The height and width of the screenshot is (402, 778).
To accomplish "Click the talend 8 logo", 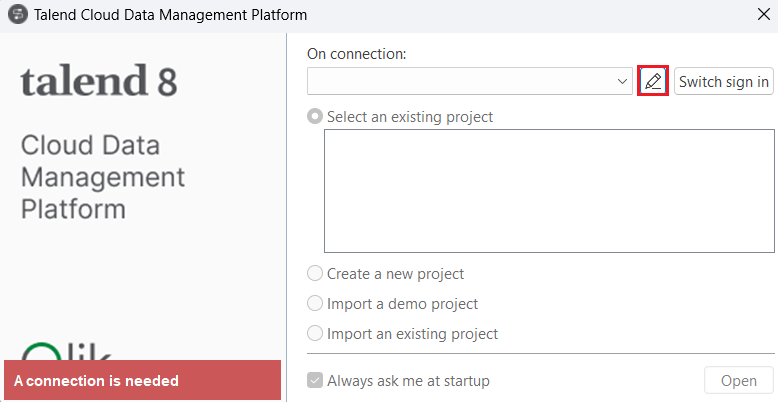I will point(98,81).
